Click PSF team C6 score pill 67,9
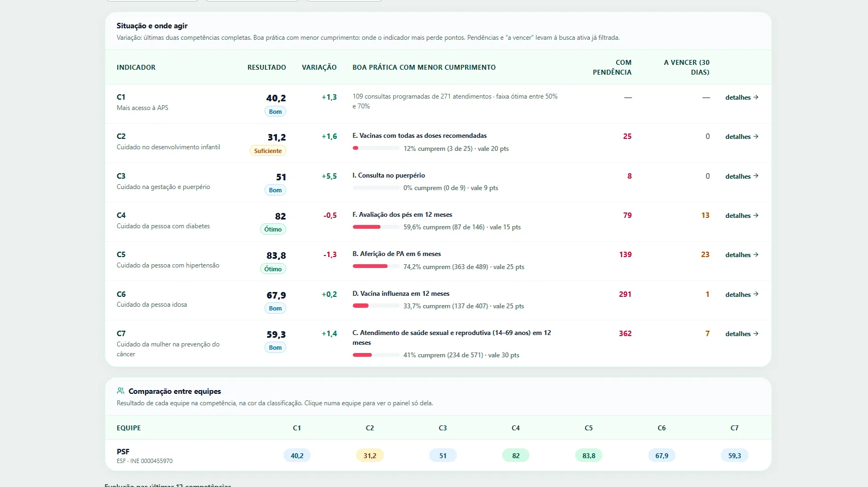Image resolution: width=868 pixels, height=487 pixels. (x=662, y=455)
